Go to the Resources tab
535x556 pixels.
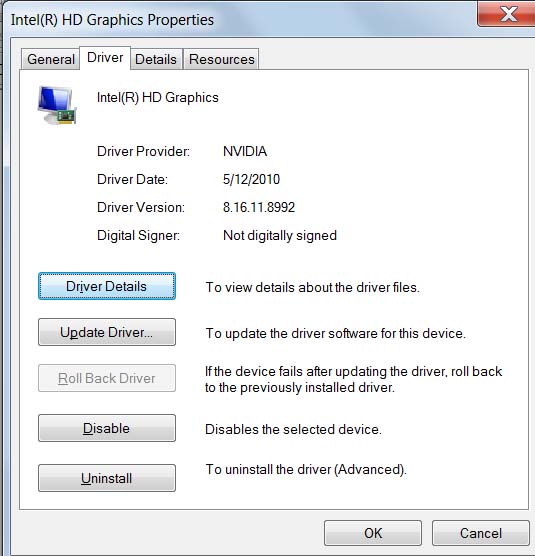click(222, 59)
